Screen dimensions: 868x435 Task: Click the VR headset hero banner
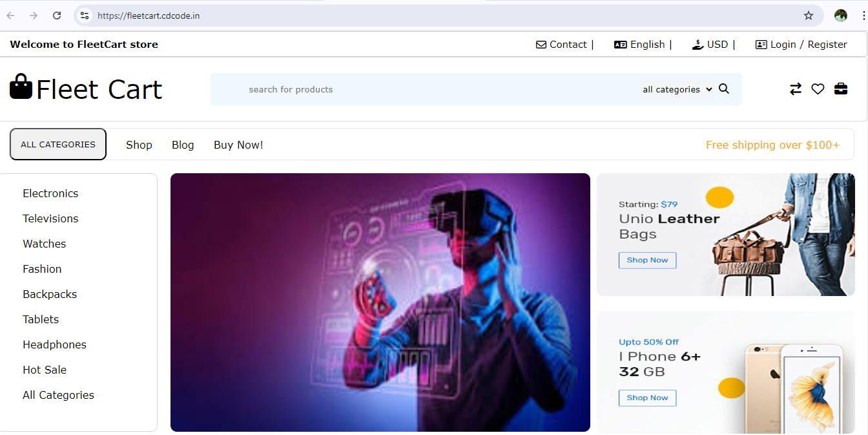click(x=380, y=302)
